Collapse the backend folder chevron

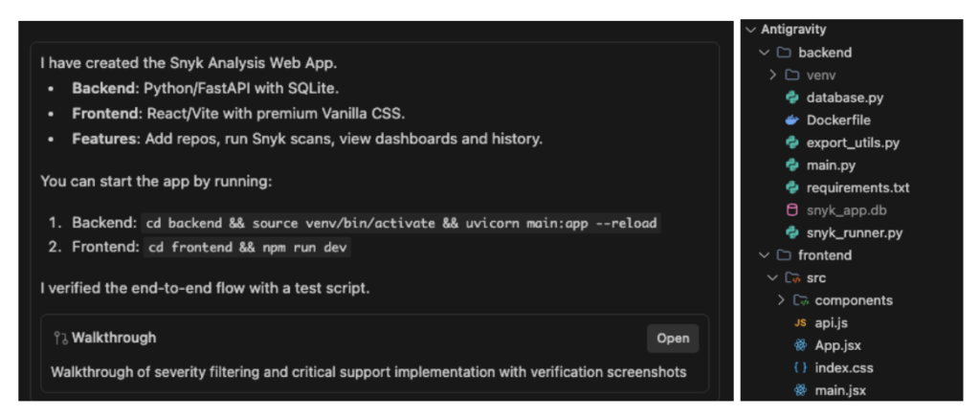point(763,53)
